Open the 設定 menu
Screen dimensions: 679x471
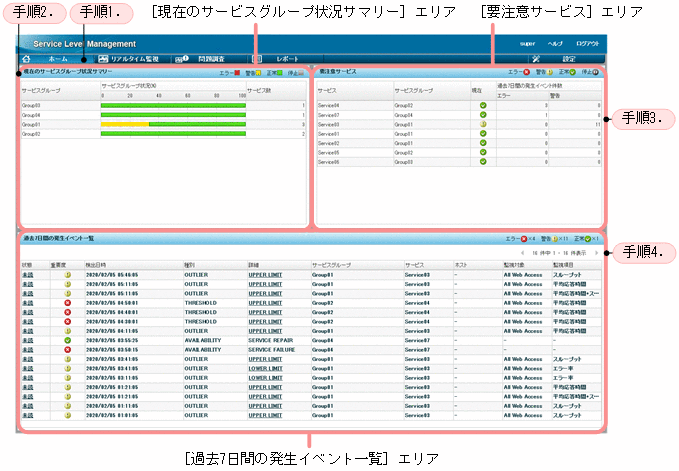coord(569,59)
